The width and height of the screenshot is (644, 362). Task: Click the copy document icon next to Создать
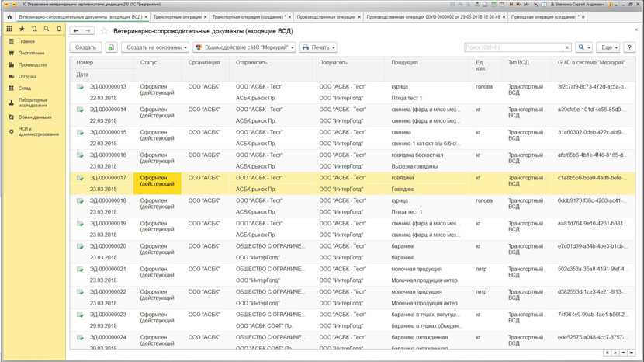tap(111, 47)
